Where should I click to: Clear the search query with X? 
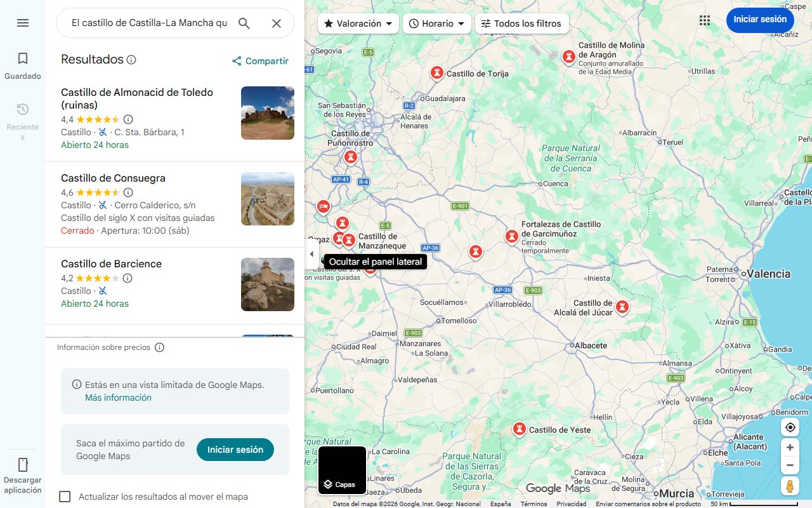coord(277,23)
